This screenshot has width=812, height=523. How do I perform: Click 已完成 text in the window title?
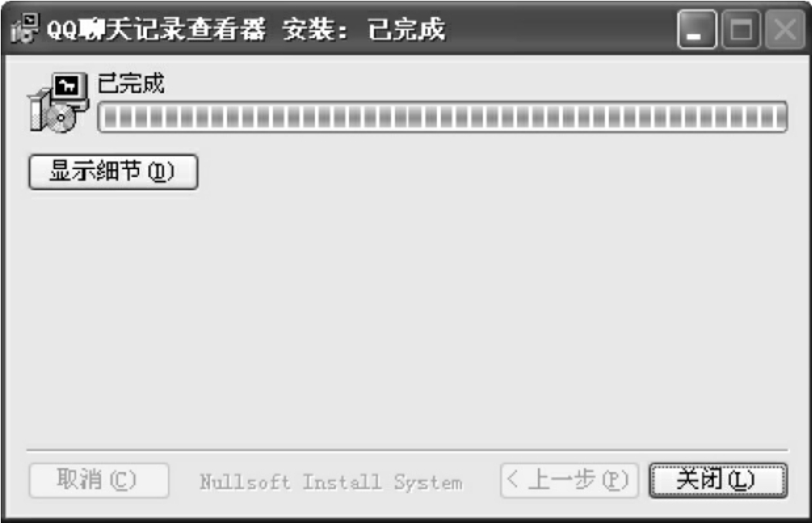tap(406, 29)
